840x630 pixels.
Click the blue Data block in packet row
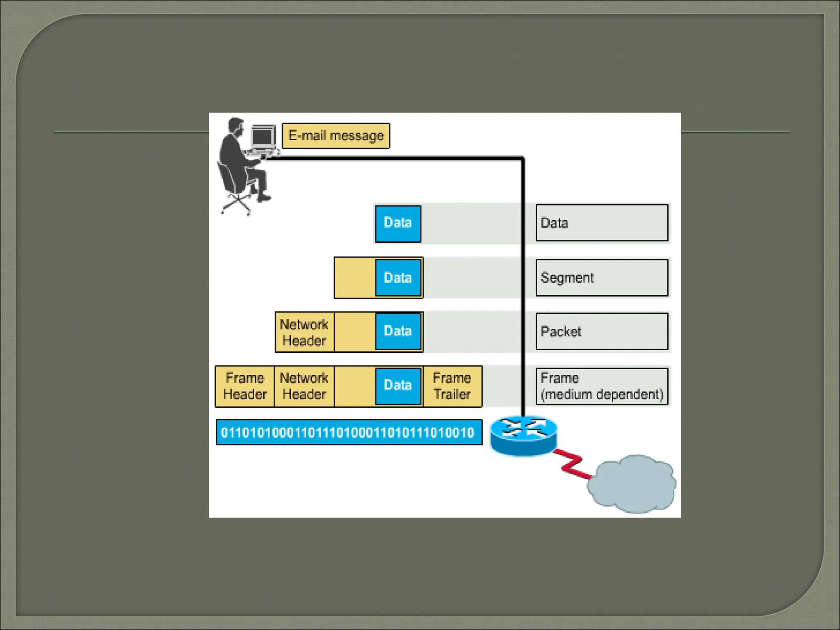coord(398,331)
